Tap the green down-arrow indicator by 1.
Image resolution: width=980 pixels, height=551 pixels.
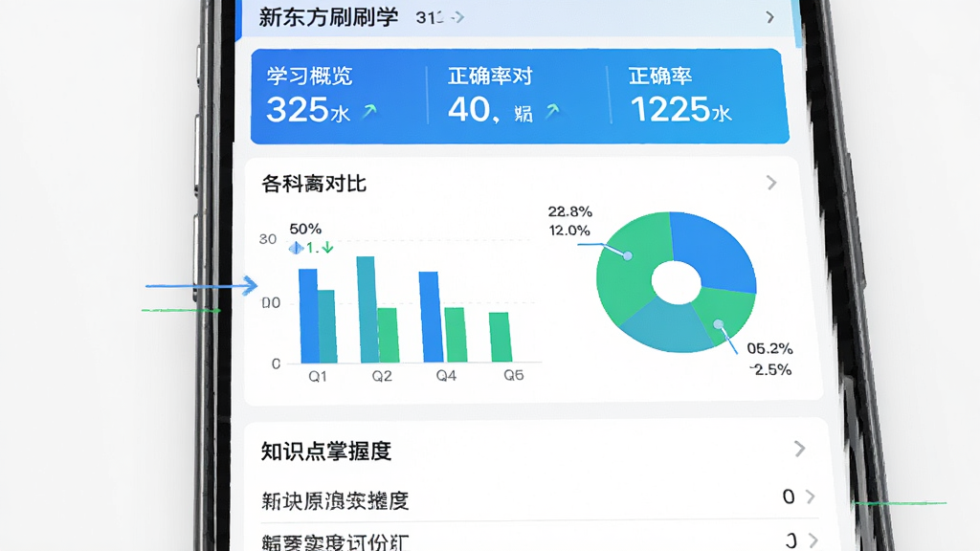click(327, 248)
